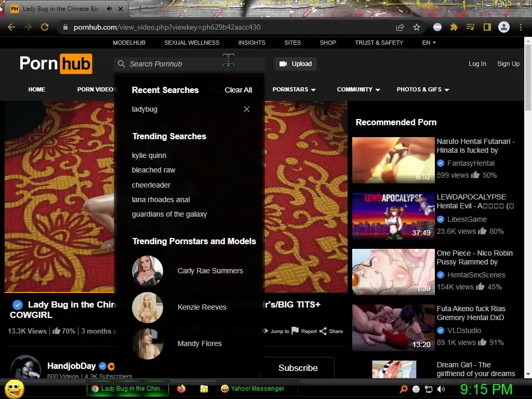The width and height of the screenshot is (532, 399).
Task: Expand the COMMUNITY nav dropdown
Action: tap(358, 89)
